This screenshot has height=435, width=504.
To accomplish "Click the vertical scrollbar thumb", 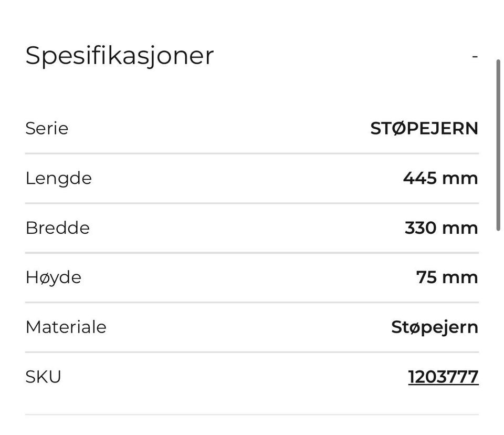I will click(498, 144).
